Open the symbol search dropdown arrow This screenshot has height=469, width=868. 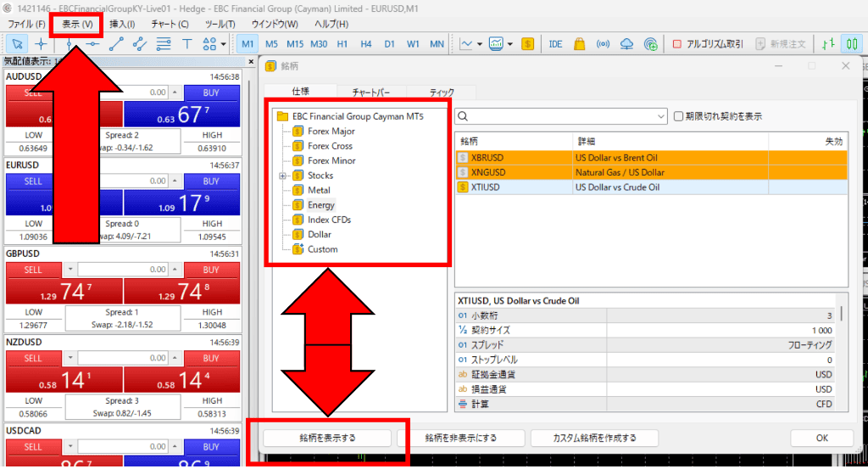click(x=660, y=116)
